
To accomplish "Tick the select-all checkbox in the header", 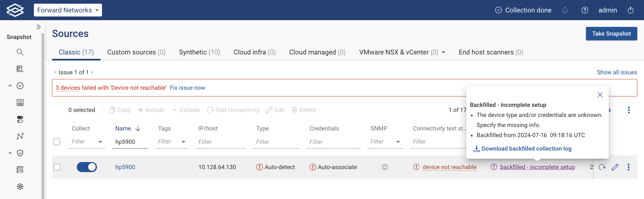I will 57,142.
